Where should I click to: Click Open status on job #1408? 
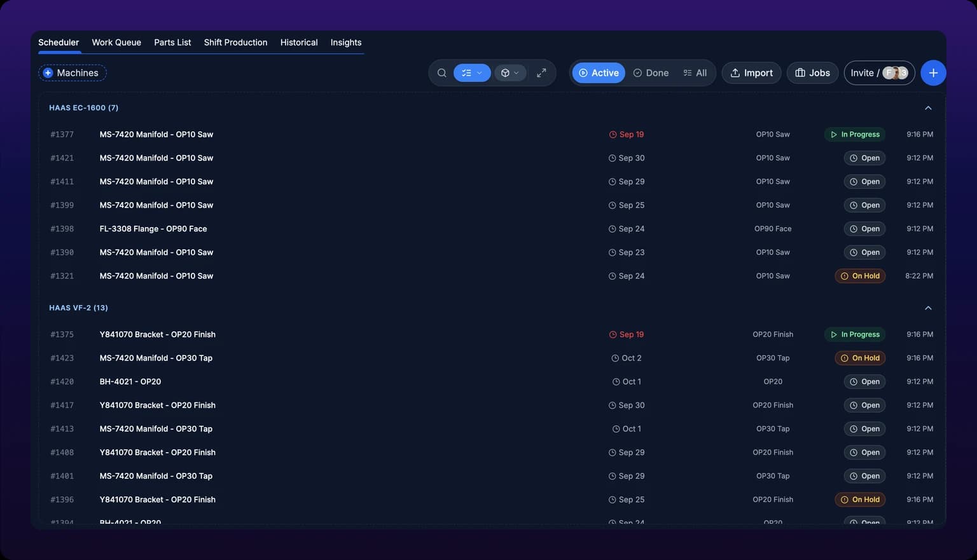pos(864,453)
